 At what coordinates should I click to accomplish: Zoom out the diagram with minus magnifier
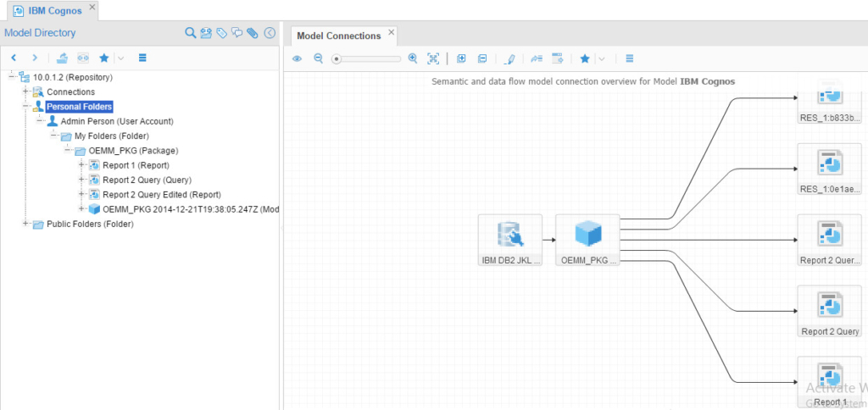point(319,58)
